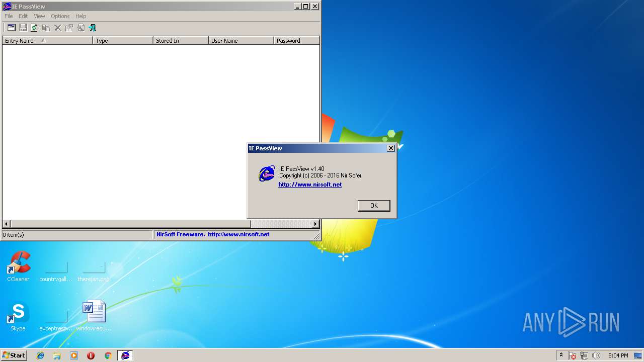Launch Google Chrome from the taskbar

[x=108, y=355]
